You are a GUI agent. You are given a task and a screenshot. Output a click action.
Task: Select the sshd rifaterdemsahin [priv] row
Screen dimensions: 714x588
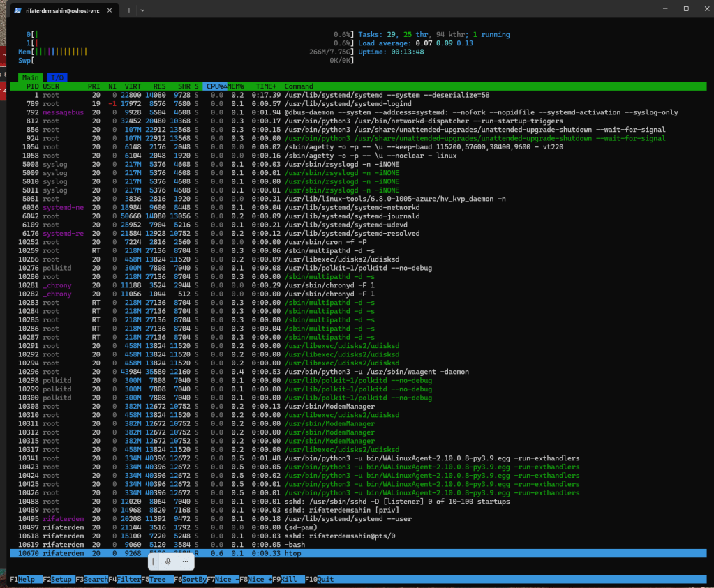tap(358, 510)
